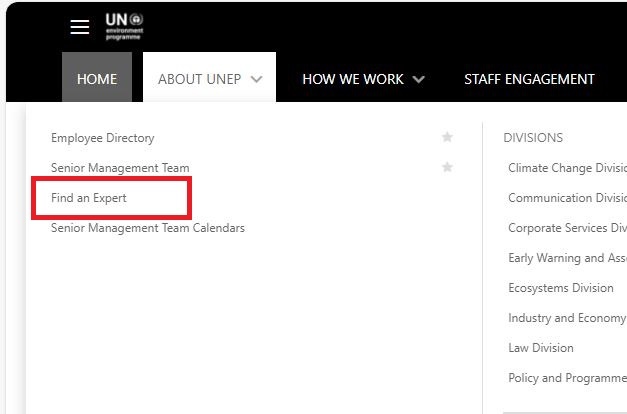The image size is (627, 414).
Task: Go to the HOME tab
Action: (x=97, y=79)
